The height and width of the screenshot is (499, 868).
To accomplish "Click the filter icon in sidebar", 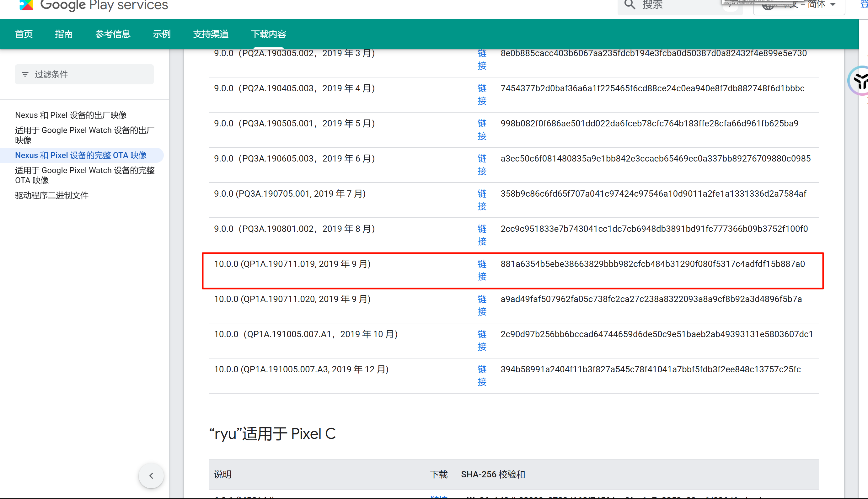I will pos(25,74).
